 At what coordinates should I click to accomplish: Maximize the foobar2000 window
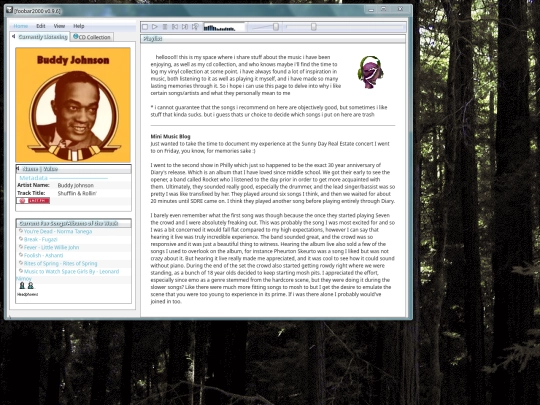384,10
